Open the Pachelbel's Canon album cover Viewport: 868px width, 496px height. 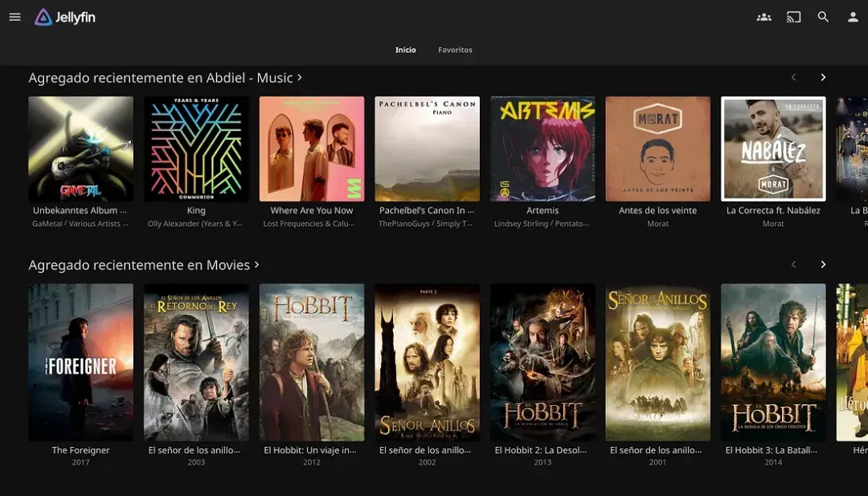(427, 149)
